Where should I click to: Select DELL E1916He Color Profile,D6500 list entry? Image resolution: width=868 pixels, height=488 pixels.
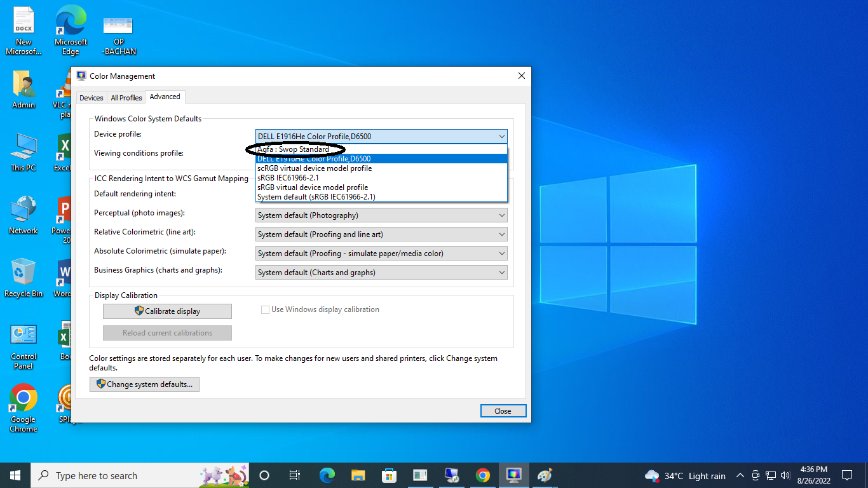(381, 159)
